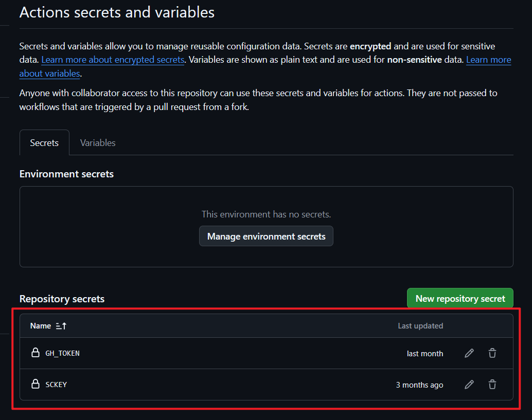Toggle the sort arrow icon next to Name

pyautogui.click(x=61, y=326)
